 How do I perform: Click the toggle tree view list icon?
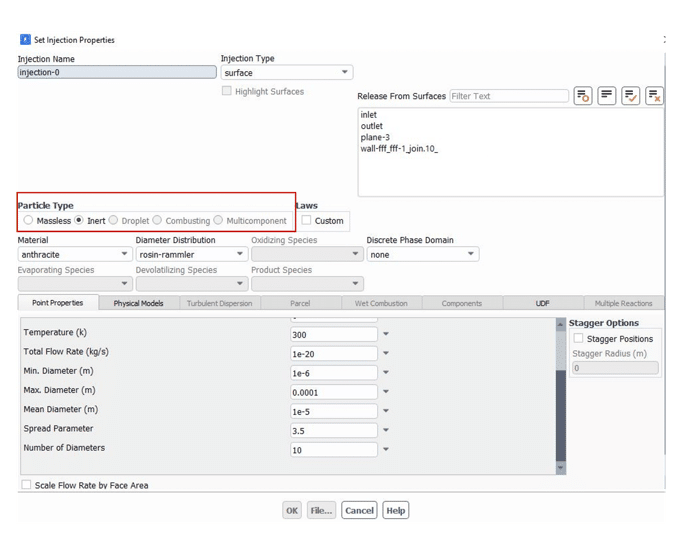tap(607, 96)
